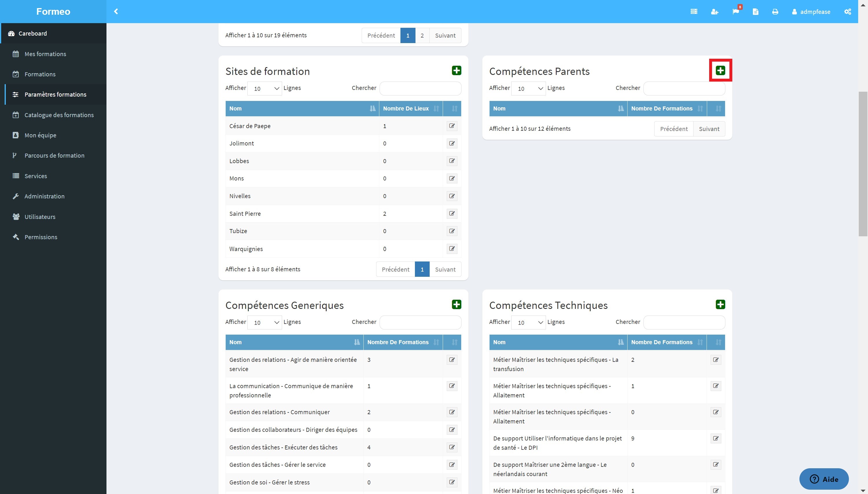Sort Sites de formation by Nom

pyautogui.click(x=302, y=108)
